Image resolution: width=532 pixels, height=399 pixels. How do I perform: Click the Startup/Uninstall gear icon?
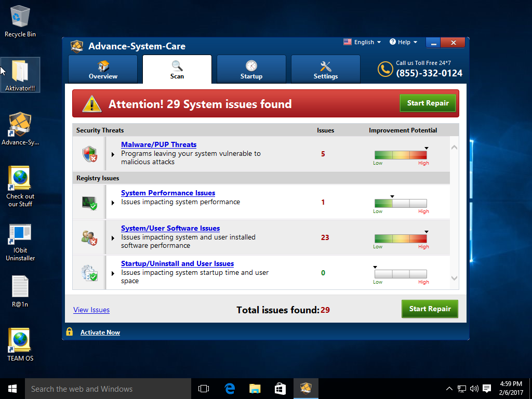click(89, 273)
